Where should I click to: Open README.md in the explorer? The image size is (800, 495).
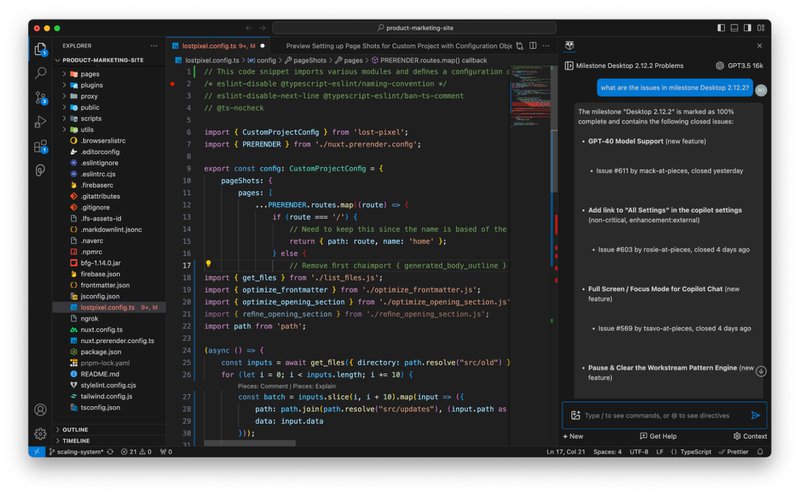pyautogui.click(x=100, y=374)
